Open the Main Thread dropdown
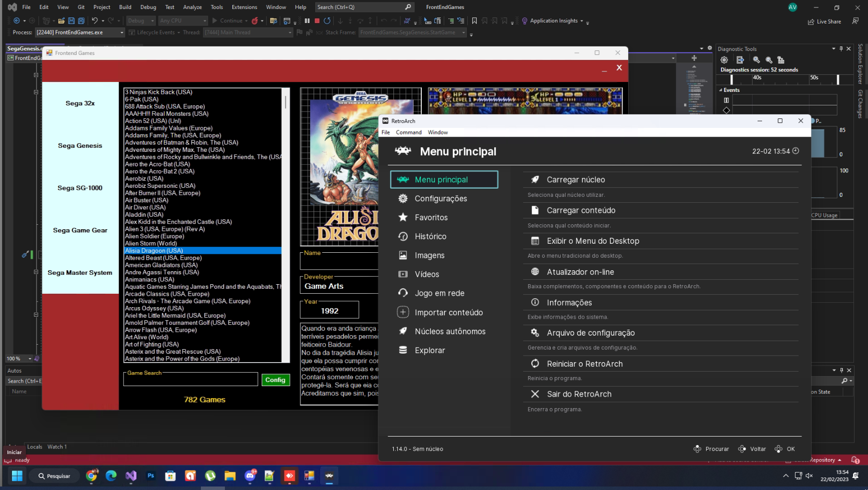The height and width of the screenshot is (490, 868). (248, 32)
